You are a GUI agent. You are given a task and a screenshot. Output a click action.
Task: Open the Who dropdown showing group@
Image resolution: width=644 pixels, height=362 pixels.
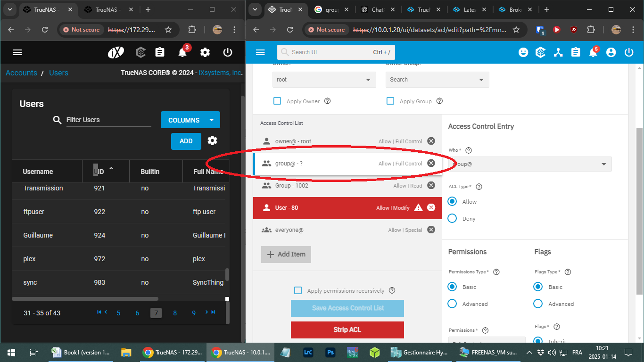click(x=530, y=164)
